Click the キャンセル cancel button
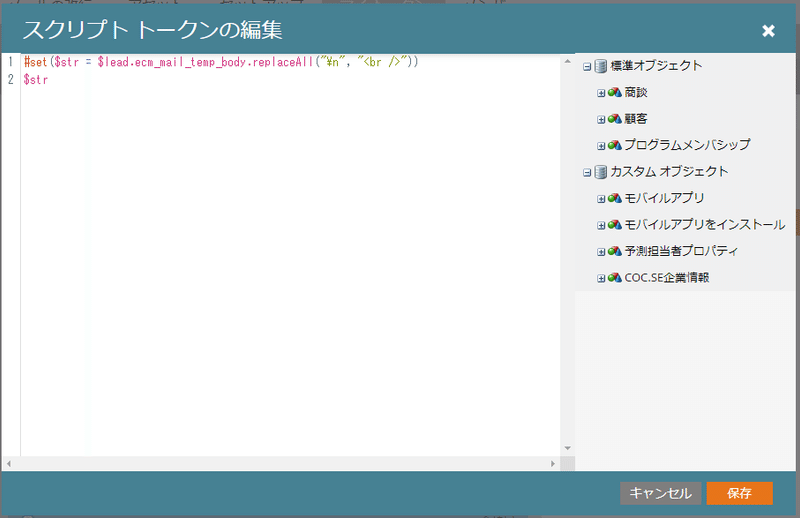This screenshot has height=518, width=800. (x=660, y=493)
